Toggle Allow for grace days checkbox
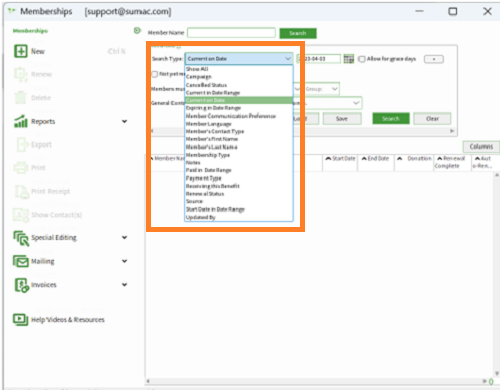Screen dimensions: 500x390 (361, 59)
